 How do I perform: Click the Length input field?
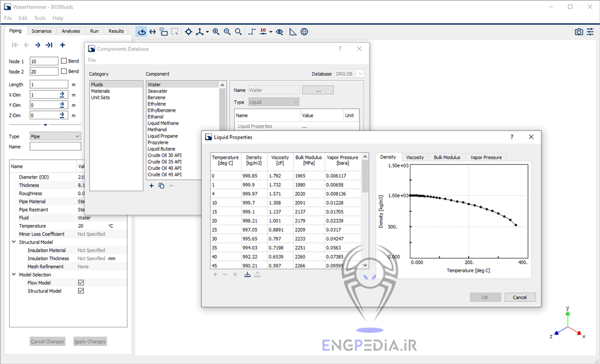49,85
